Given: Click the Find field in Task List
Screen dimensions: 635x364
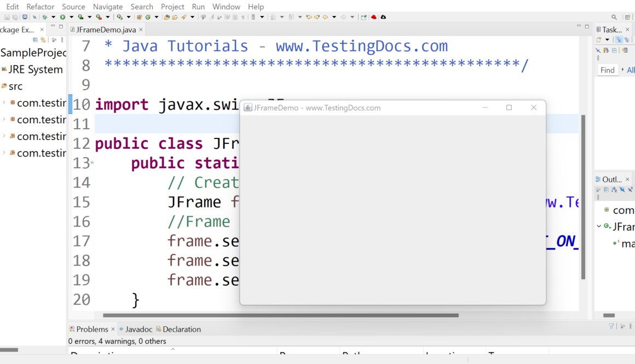Looking at the screenshot, I should pyautogui.click(x=607, y=70).
